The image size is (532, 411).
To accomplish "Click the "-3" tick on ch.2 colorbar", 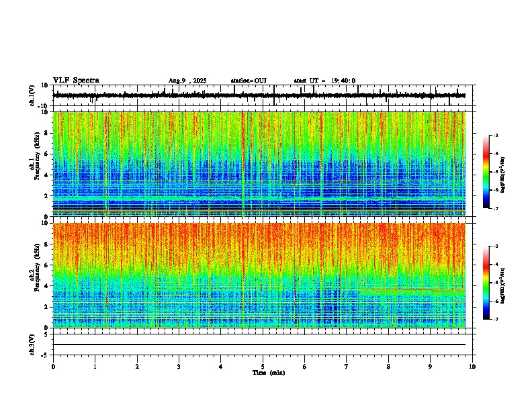I will click(x=496, y=246).
